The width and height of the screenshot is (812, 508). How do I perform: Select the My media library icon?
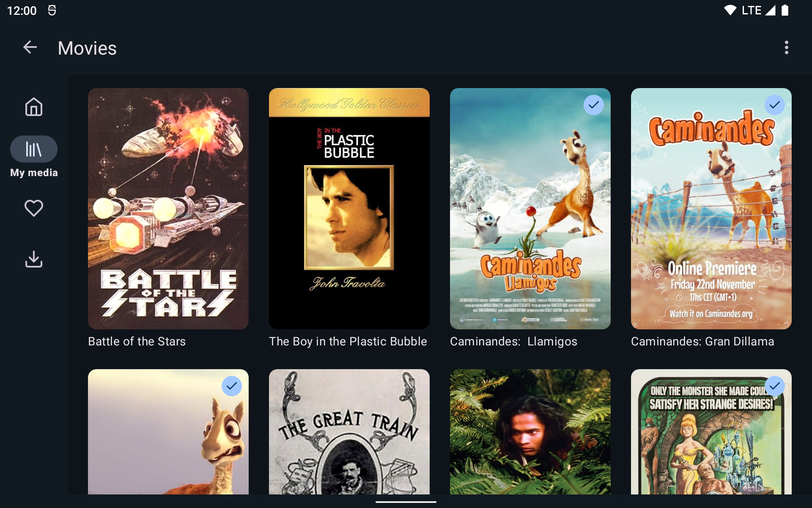coord(34,149)
